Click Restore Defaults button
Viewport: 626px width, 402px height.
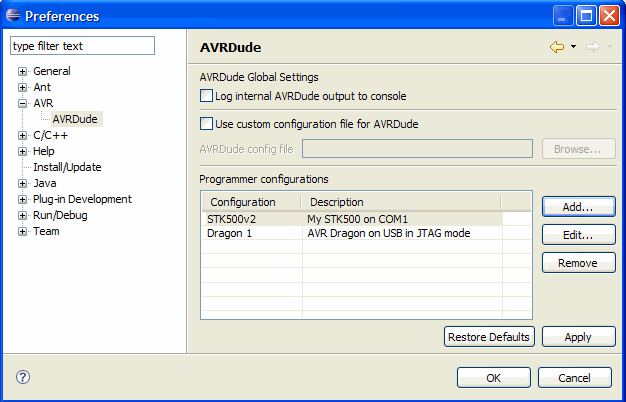point(489,337)
